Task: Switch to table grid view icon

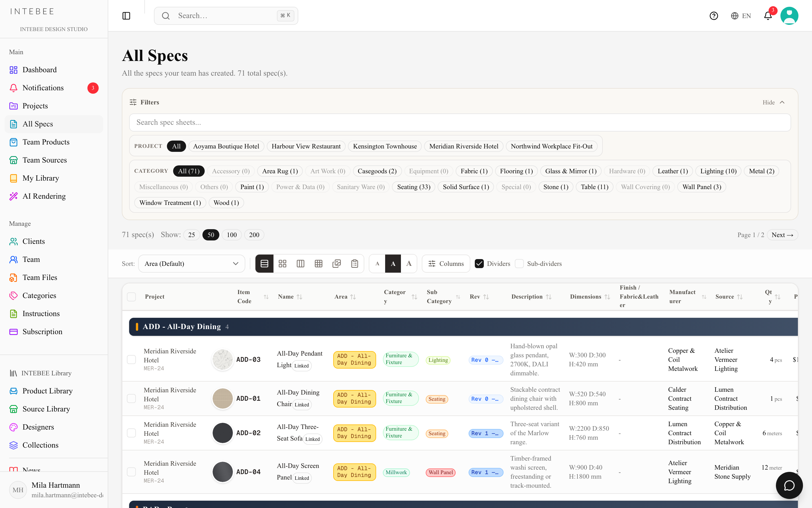Action: 319,264
